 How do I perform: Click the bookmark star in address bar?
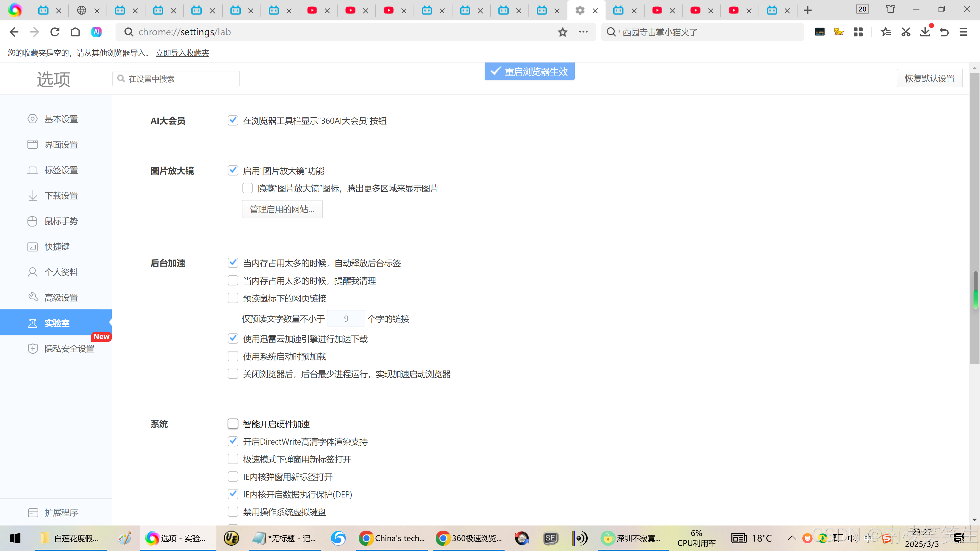tap(563, 32)
